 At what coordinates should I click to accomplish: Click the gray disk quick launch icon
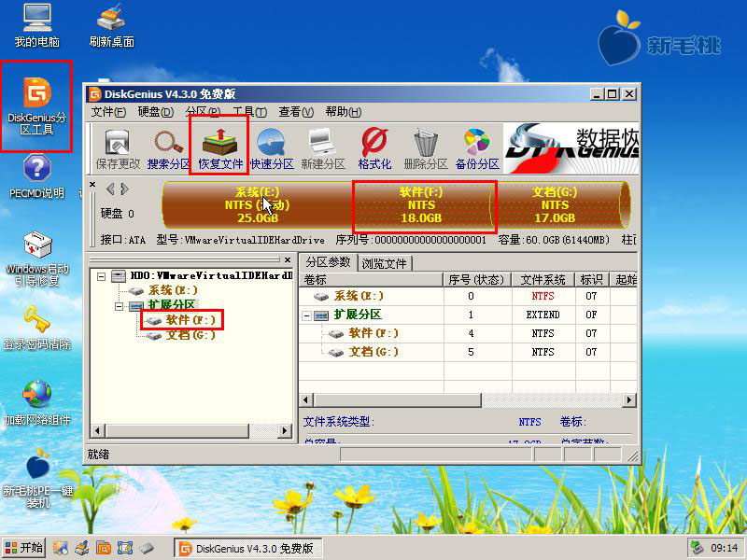[x=147, y=548]
